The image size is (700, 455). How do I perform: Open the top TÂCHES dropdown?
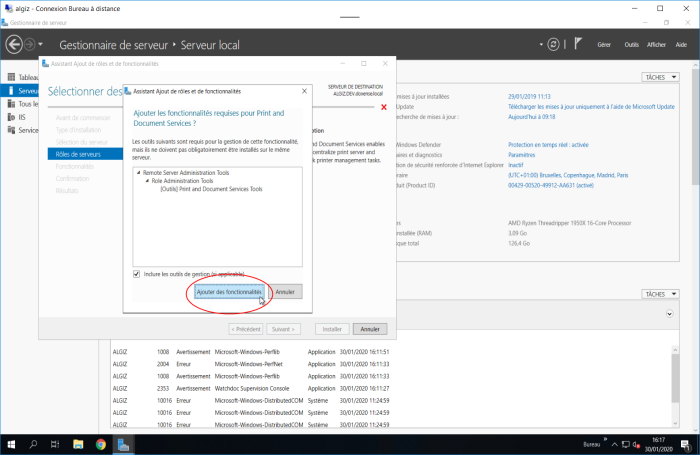656,77
